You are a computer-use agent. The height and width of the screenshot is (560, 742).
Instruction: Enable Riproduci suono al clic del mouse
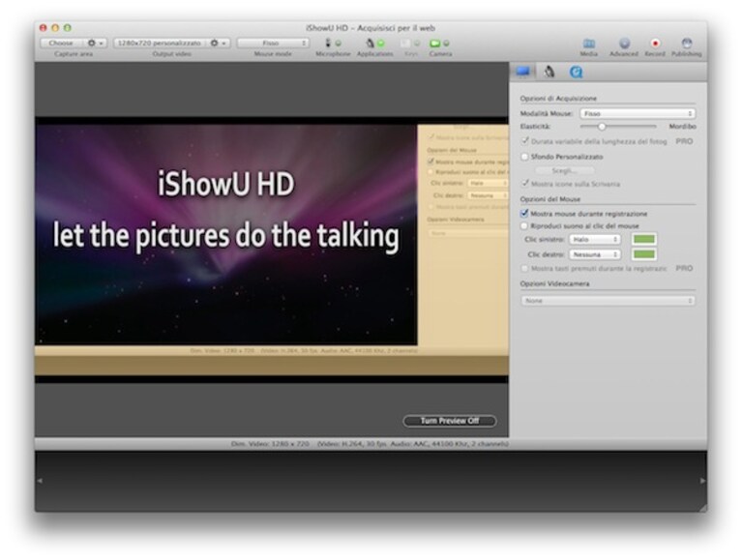pos(524,226)
